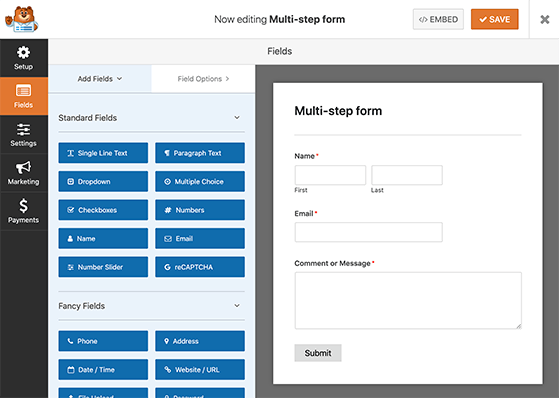Open Settings sliders icon in sidebar
The height and width of the screenshot is (398, 559).
point(24,129)
